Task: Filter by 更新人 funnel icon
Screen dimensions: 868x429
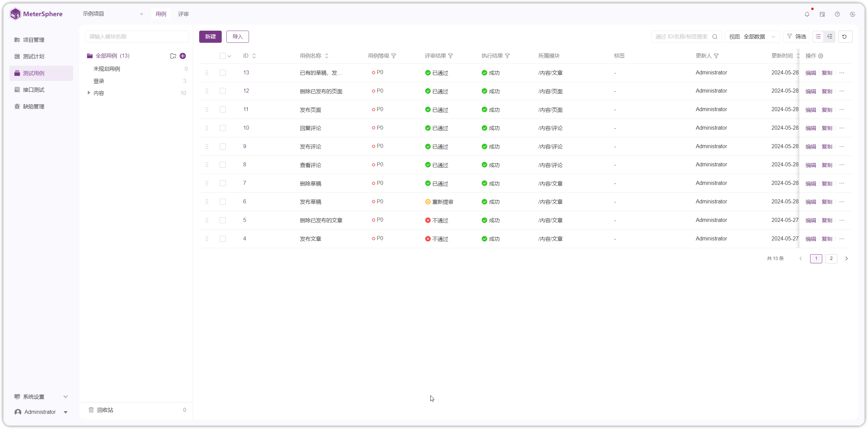Action: [716, 56]
